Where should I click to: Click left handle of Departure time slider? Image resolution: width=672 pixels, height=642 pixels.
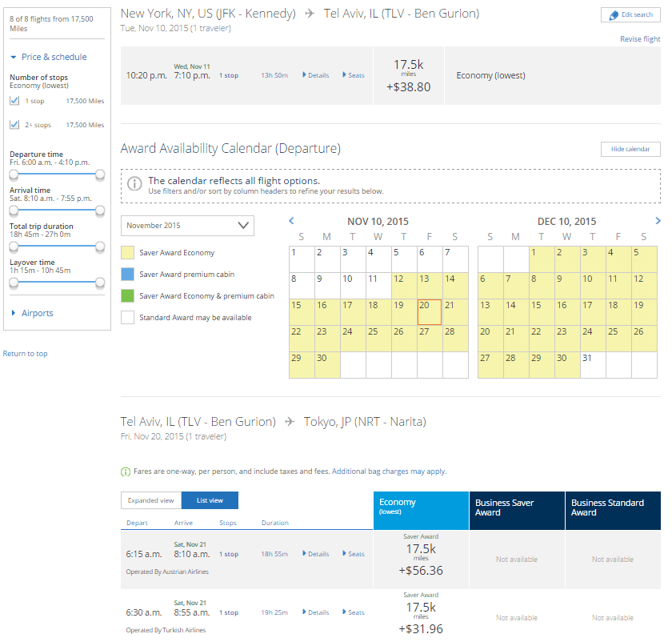(x=14, y=175)
